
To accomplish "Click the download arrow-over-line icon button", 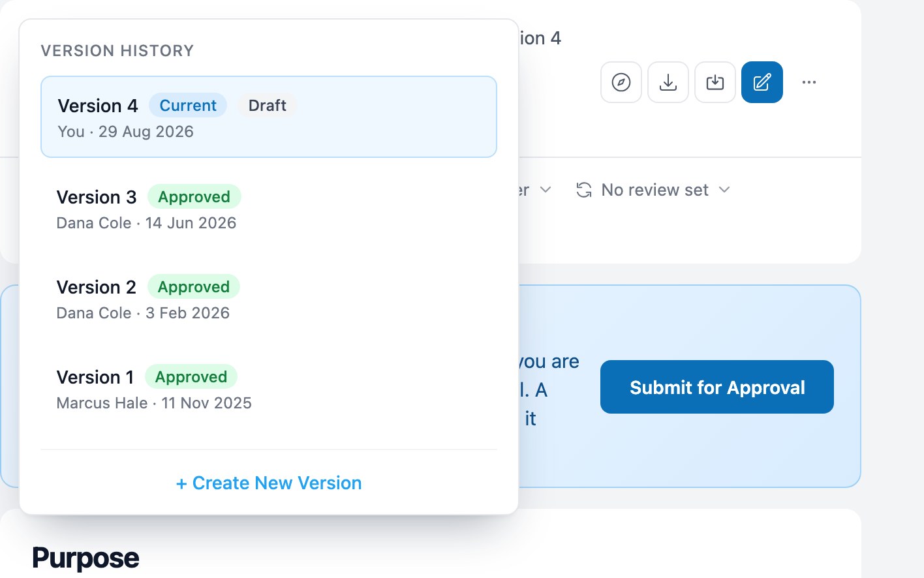I will pos(668,82).
